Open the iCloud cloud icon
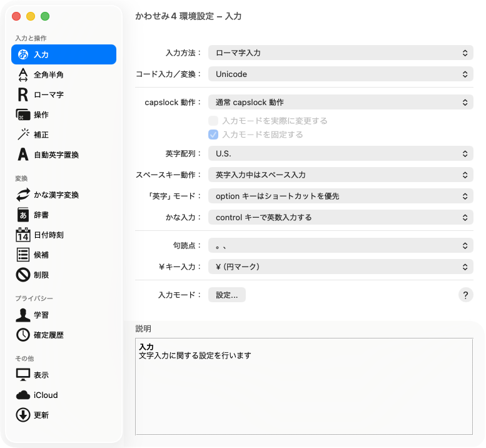Screen dimensions: 486x448 coord(23,395)
